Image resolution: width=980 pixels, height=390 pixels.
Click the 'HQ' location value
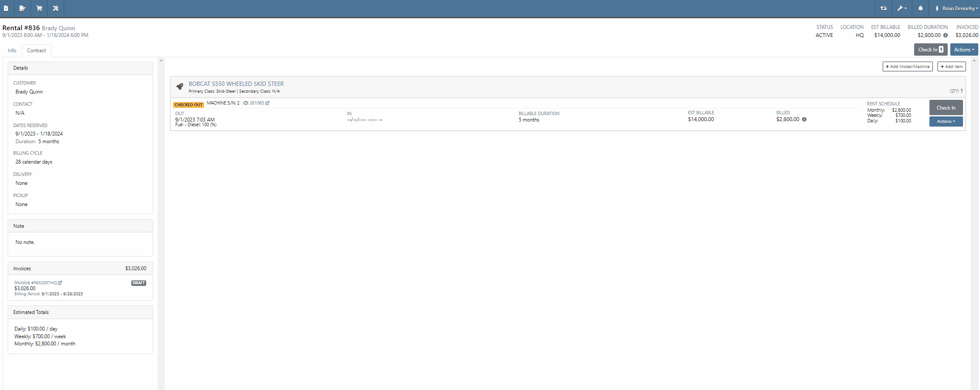(x=860, y=35)
